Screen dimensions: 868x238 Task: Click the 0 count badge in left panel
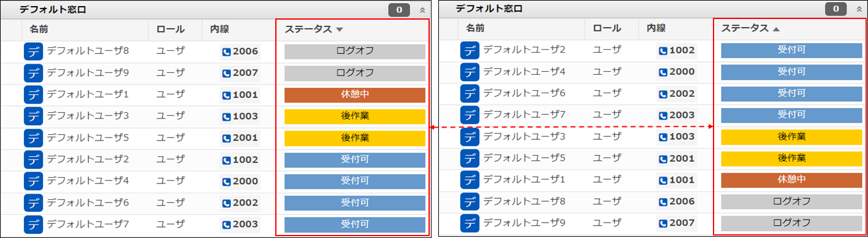(399, 10)
